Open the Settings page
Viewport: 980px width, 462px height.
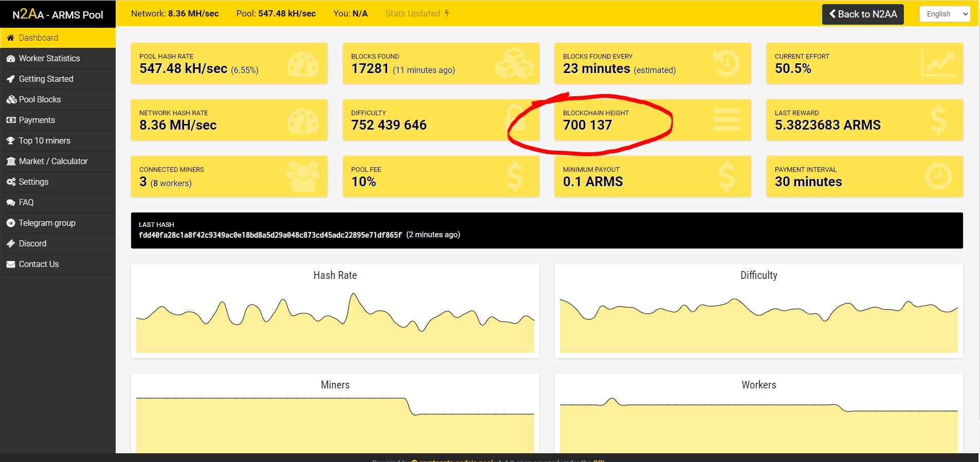pos(58,182)
